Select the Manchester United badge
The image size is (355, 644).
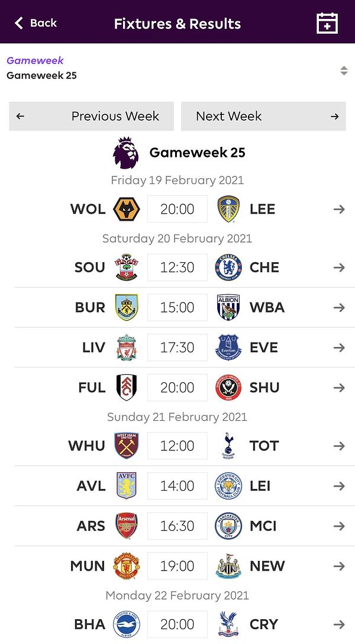click(127, 566)
